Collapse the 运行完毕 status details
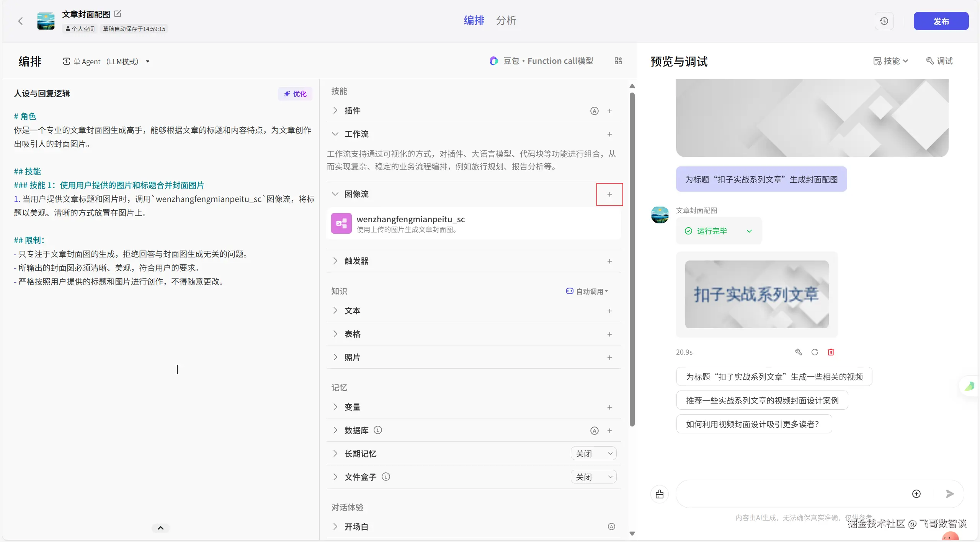Screen dimensions: 980x542 pos(749,231)
